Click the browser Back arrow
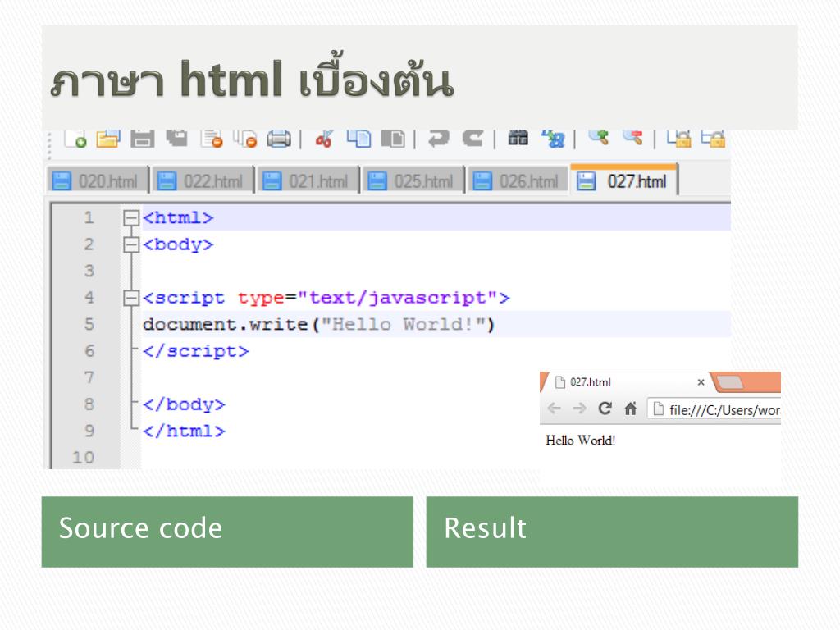The height and width of the screenshot is (630, 840). [554, 409]
